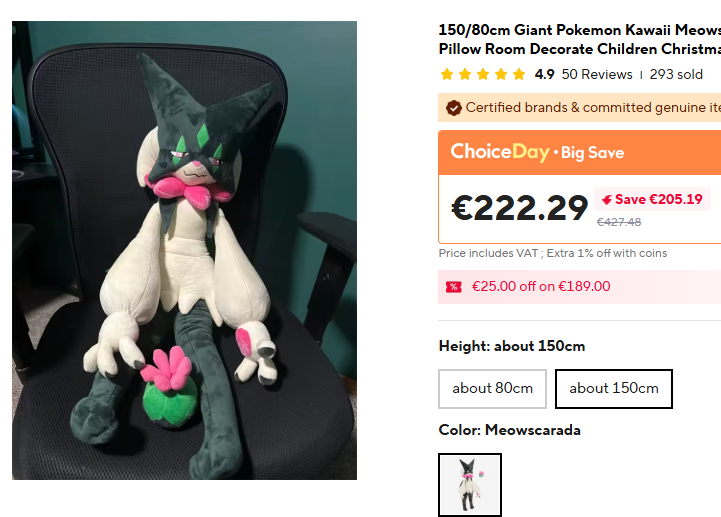Screen dimensions: 721x517
Task: Click the crossed-out €427.48 original price
Action: pyautogui.click(x=619, y=223)
